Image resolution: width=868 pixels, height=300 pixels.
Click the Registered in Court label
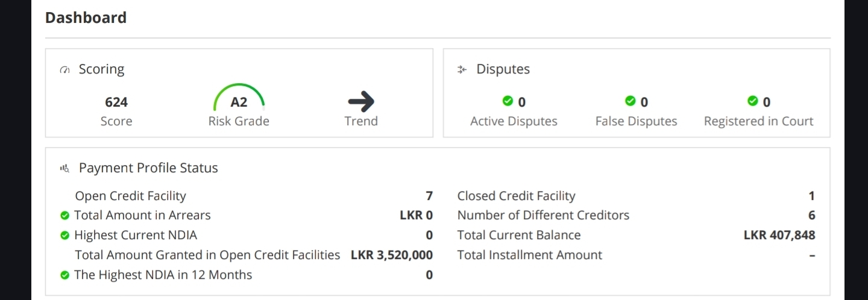pos(758,121)
